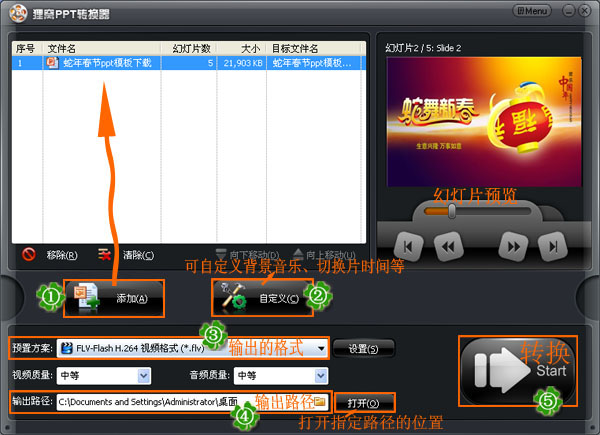Click the add document icon with green plus
This screenshot has width=600, height=435.
86,296
